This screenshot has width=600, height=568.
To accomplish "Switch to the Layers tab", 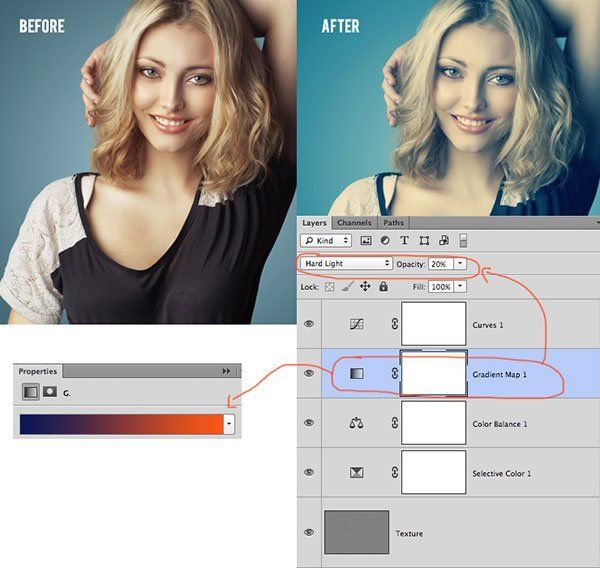I will (314, 223).
